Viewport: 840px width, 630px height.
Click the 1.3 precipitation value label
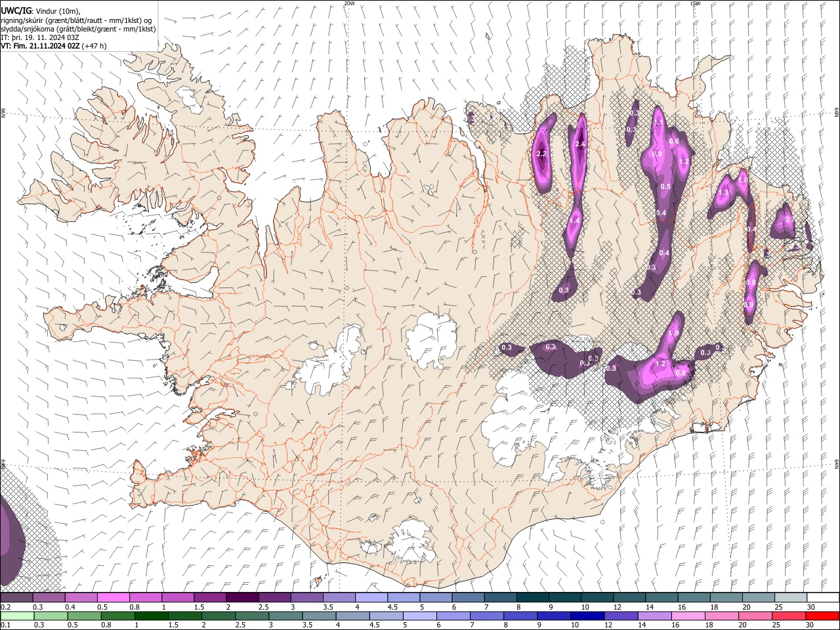pos(723,193)
